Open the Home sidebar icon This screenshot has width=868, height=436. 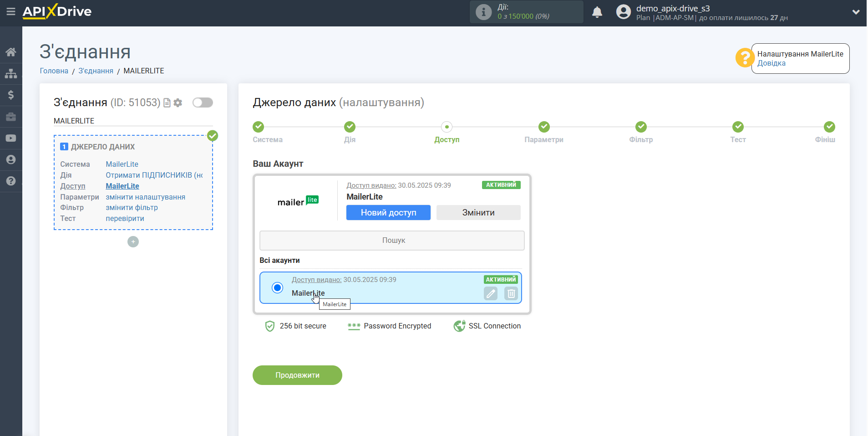coord(11,52)
